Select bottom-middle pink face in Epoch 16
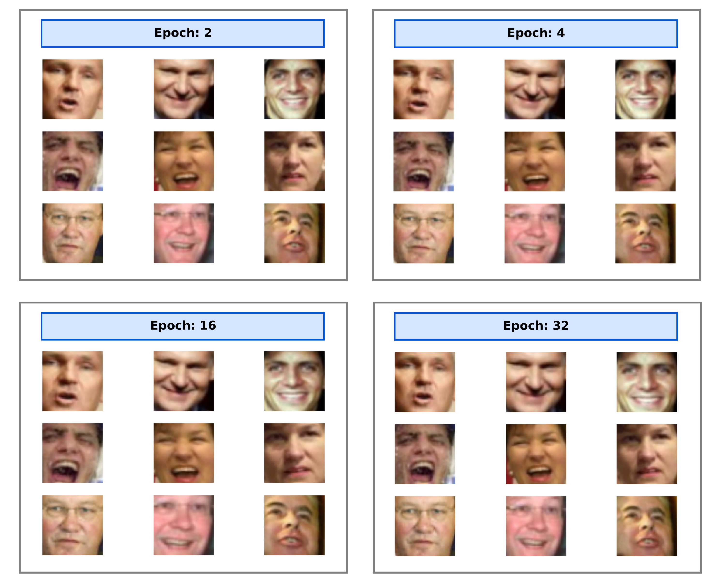 click(x=183, y=525)
